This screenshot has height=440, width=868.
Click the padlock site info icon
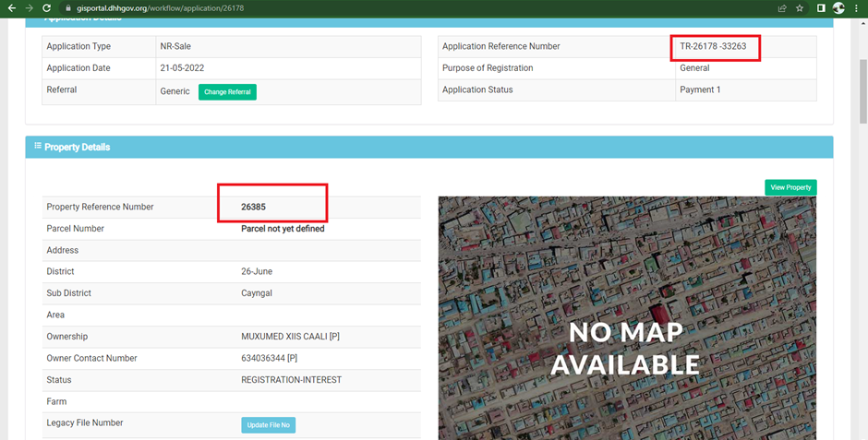point(68,8)
